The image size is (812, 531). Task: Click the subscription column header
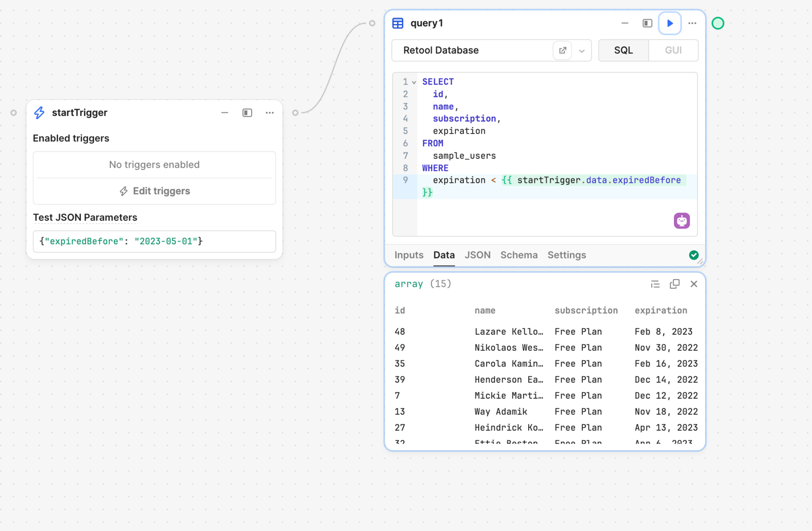(586, 311)
